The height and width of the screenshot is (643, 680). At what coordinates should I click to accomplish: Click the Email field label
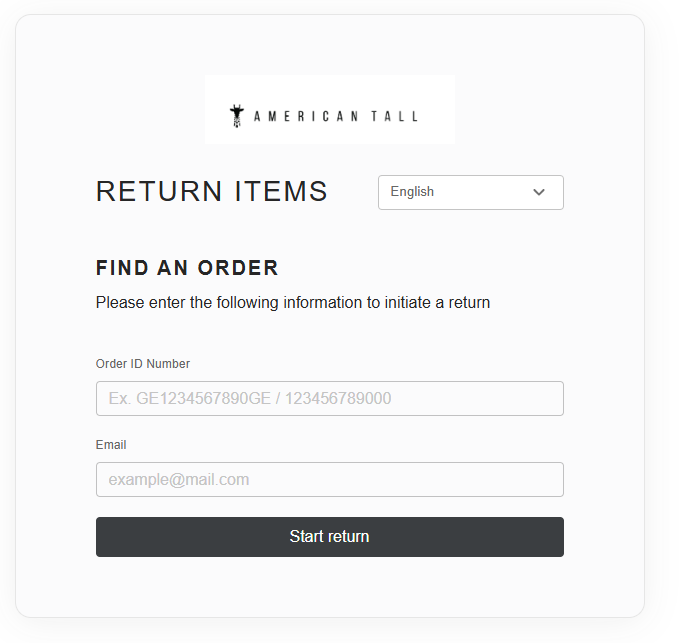point(111,445)
